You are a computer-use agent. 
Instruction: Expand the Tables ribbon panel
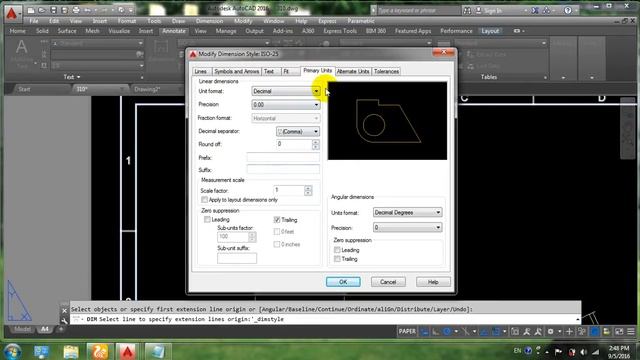pos(489,77)
